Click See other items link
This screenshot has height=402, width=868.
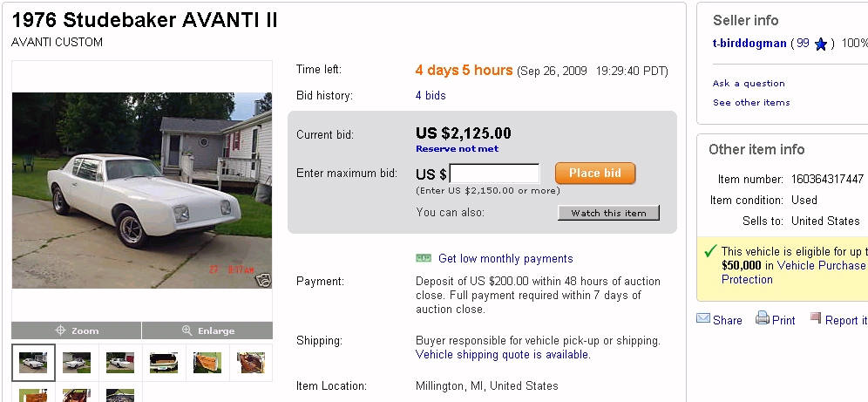[751, 103]
